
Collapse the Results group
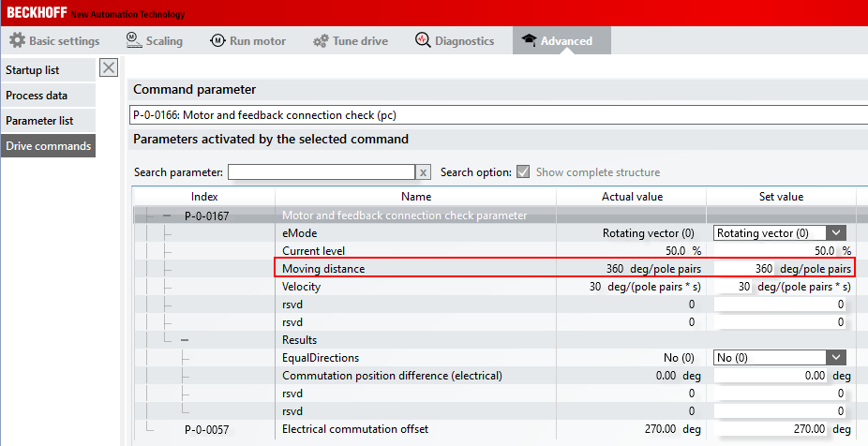coord(185,339)
